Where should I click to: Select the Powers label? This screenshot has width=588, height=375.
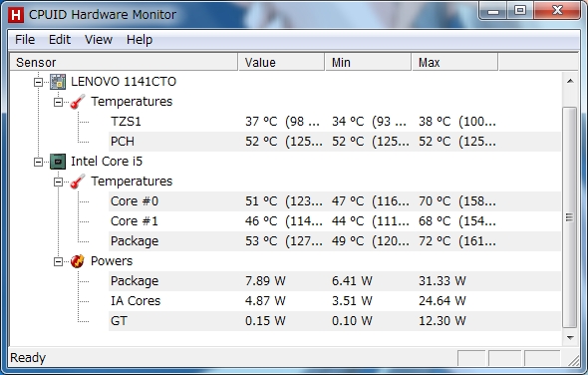[112, 261]
